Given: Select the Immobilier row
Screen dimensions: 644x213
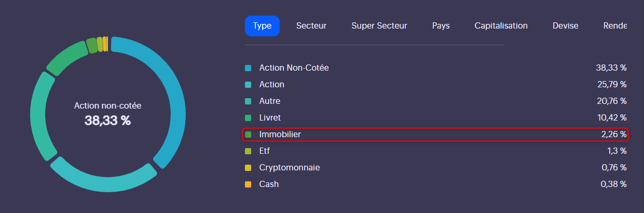Looking at the screenshot, I should point(435,135).
